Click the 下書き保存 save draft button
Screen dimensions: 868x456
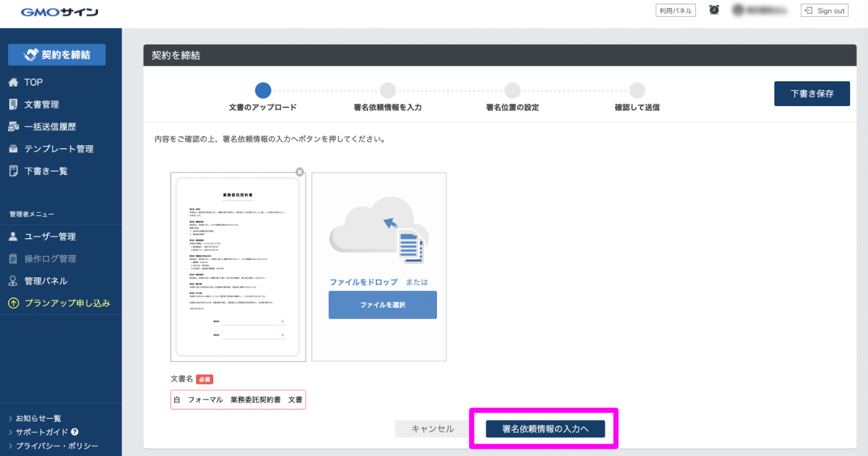click(x=812, y=94)
